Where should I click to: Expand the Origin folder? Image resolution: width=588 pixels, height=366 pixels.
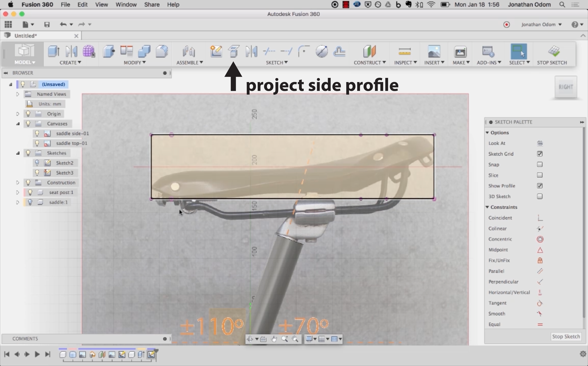17,114
